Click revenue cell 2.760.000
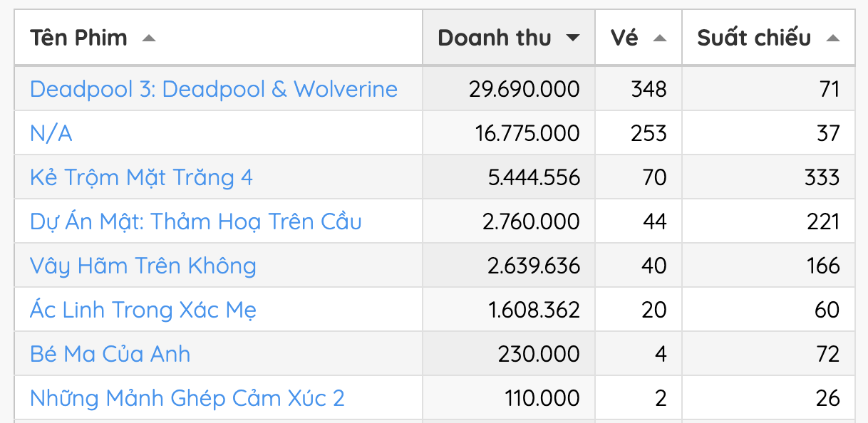Image resolution: width=868 pixels, height=423 pixels. (x=531, y=221)
